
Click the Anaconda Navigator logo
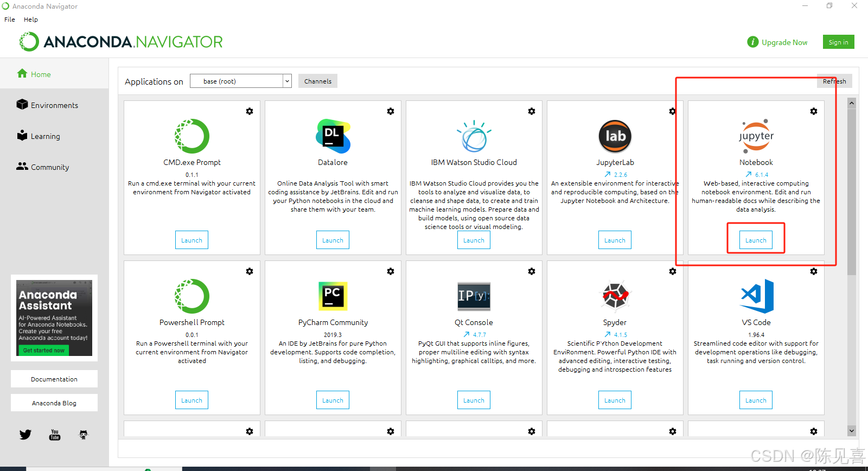[x=121, y=42]
